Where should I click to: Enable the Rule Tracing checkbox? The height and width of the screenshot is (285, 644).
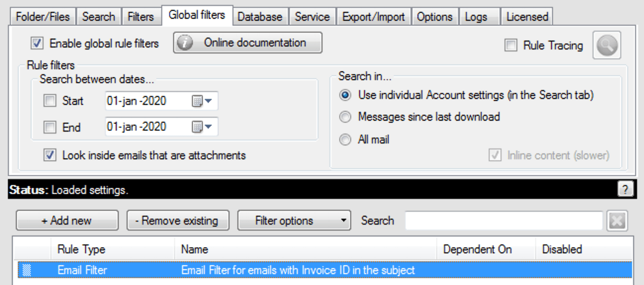510,46
